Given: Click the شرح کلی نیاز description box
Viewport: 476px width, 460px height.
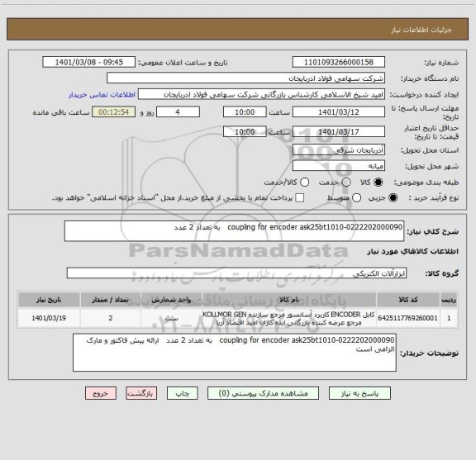Looking at the screenshot, I should coord(234,231).
